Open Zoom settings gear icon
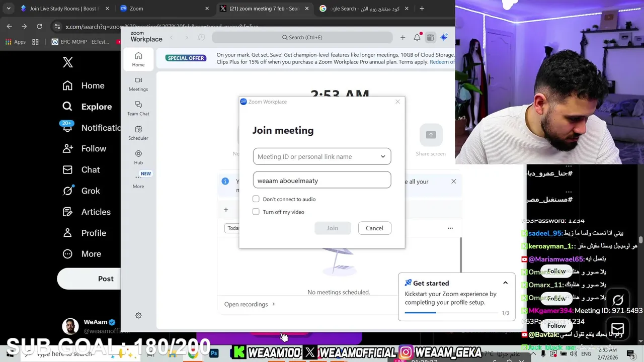Screen dimensions: 644x362 (138, 315)
